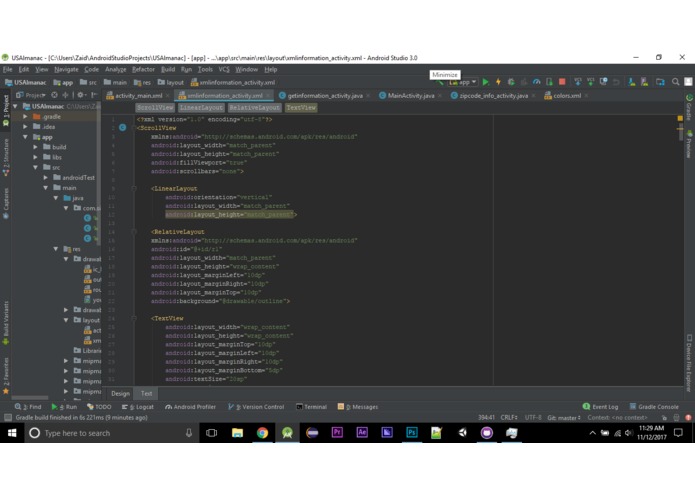Open the Logcat tool window button

pos(137,407)
